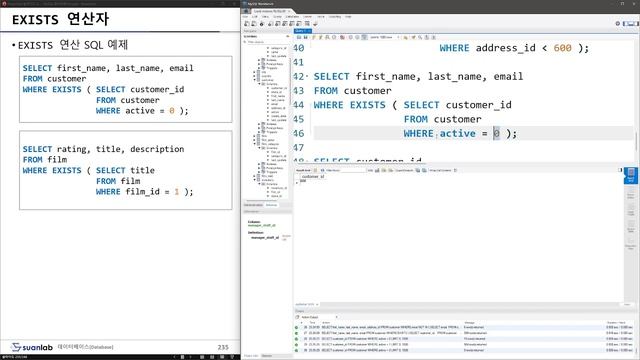Toggle wrap cell content in result grid
The width and height of the screenshot is (640, 360).
pyautogui.click(x=456, y=170)
